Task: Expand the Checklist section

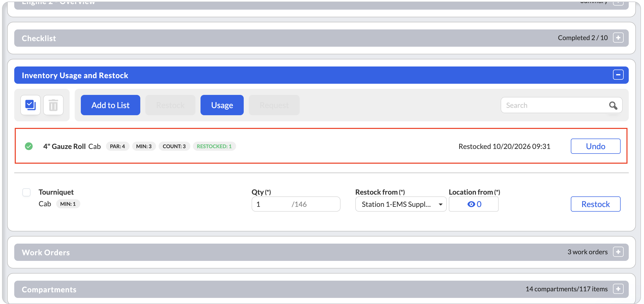Action: [618, 38]
